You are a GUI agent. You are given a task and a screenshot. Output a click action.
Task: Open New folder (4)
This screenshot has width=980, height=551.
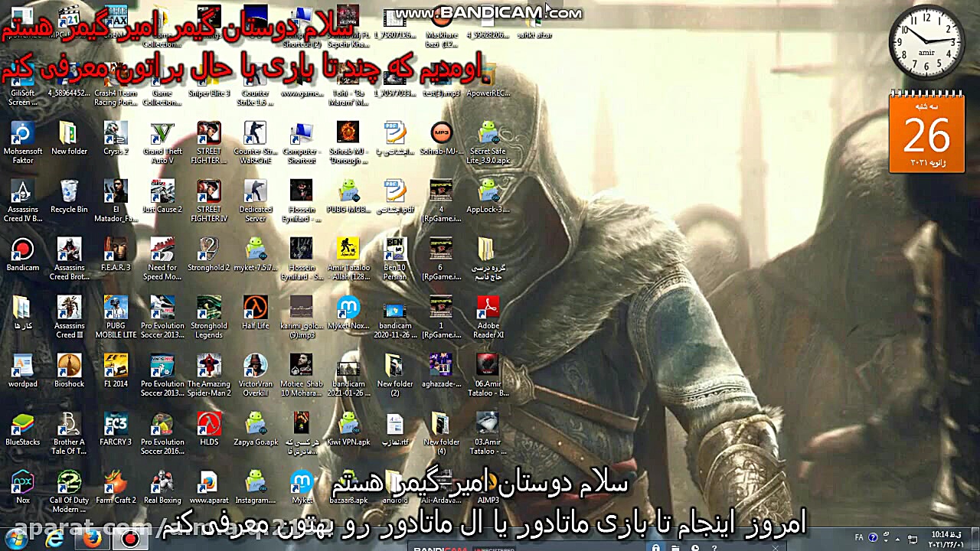click(441, 433)
